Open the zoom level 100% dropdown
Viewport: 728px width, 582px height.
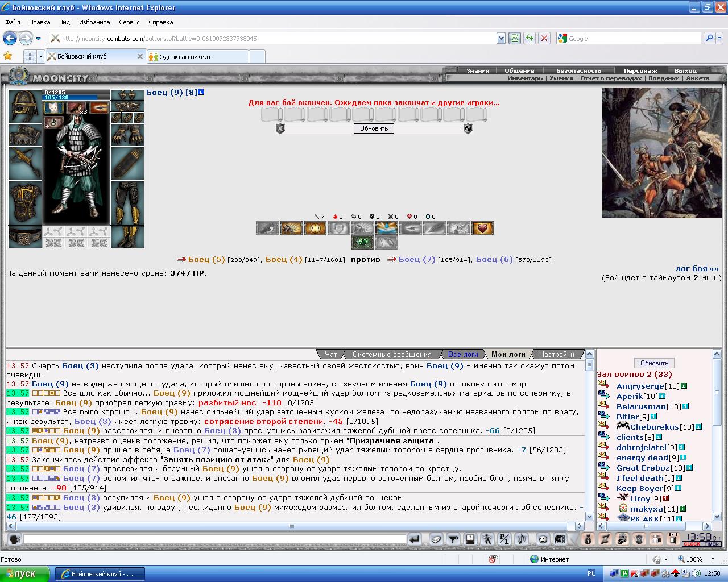(x=712, y=559)
